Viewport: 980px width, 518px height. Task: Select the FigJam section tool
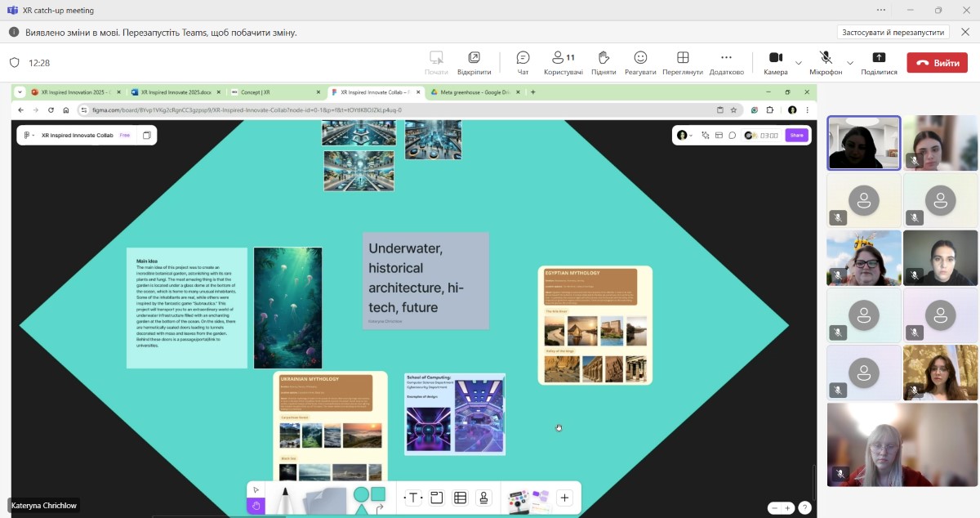pyautogui.click(x=436, y=498)
